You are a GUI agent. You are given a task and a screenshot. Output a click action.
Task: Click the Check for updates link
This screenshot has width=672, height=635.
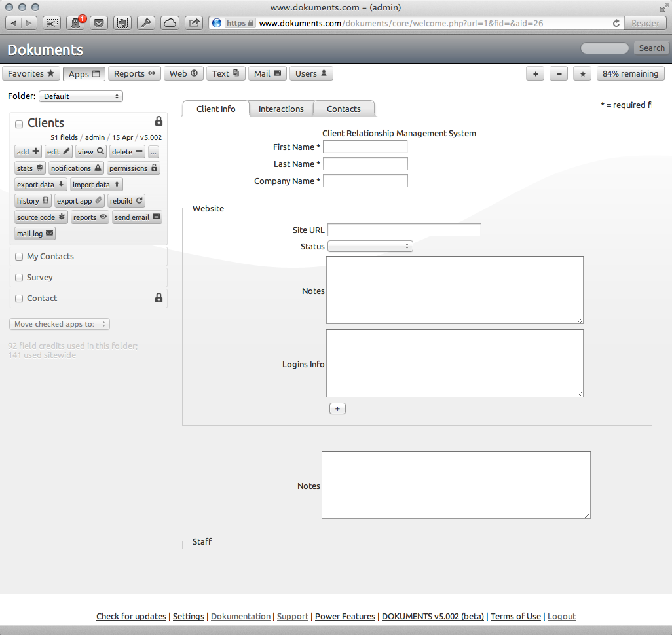click(131, 616)
